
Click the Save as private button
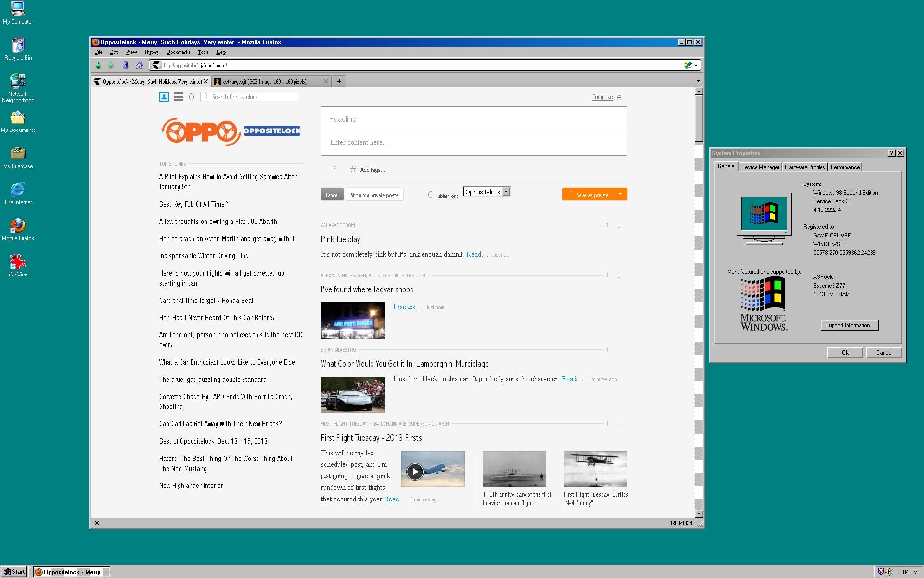[x=588, y=194]
